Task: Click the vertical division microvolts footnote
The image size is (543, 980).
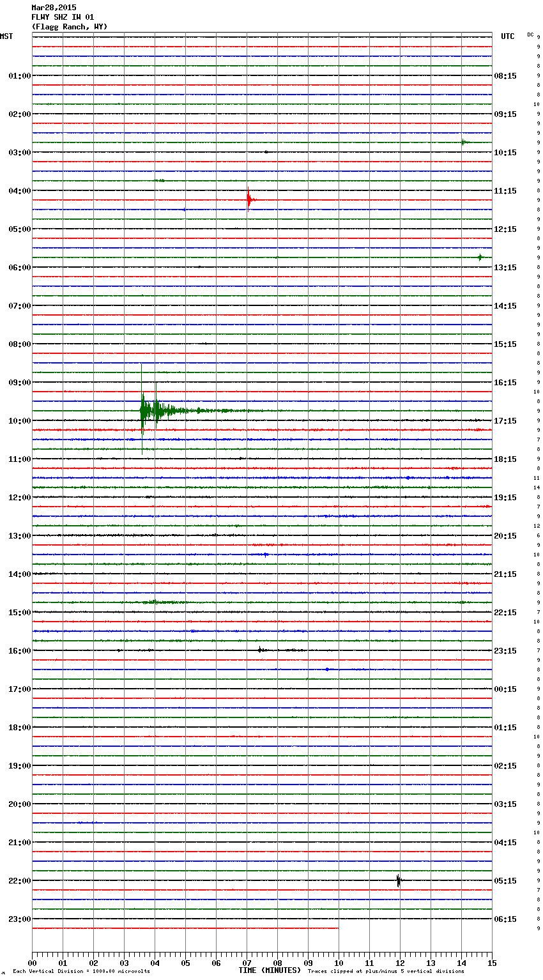Action: [x=81, y=972]
